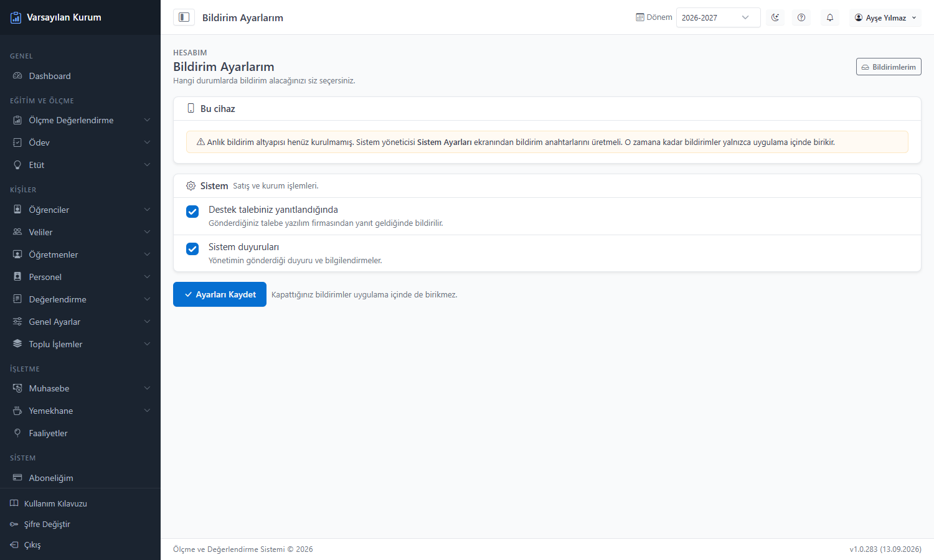Click the Yemekhane cup icon
This screenshot has height=560, width=934.
[17, 411]
